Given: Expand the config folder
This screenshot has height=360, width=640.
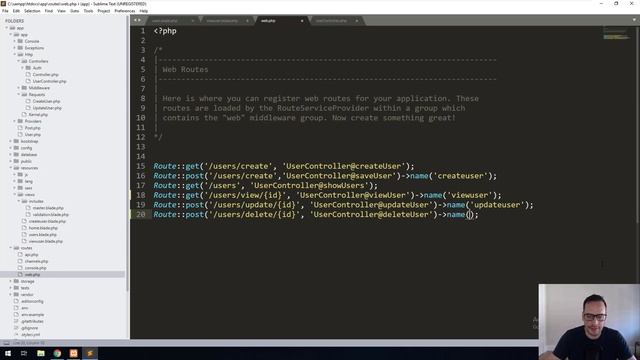Looking at the screenshot, I should [x=11, y=148].
